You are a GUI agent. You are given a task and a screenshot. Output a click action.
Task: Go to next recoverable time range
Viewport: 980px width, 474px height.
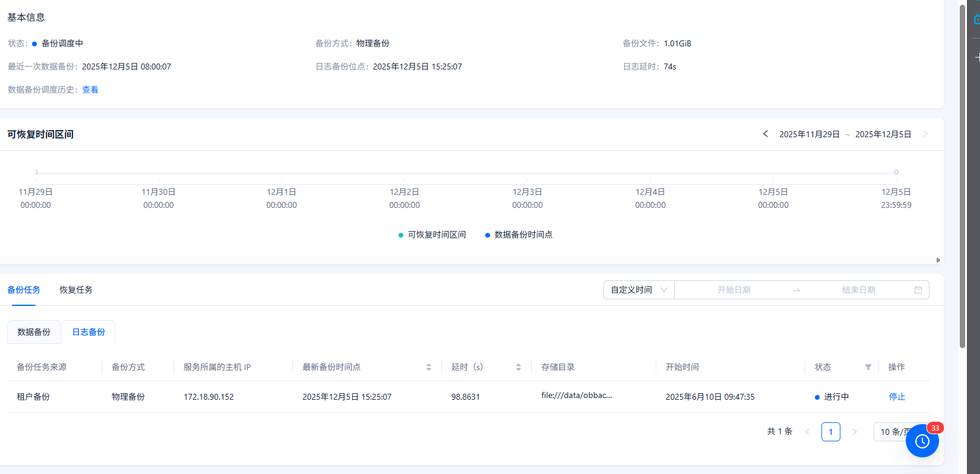[x=925, y=134]
